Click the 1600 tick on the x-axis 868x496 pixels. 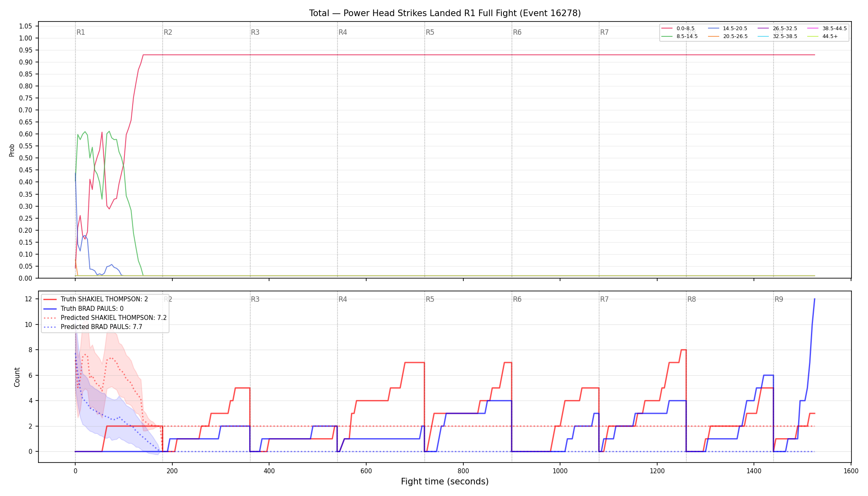(851, 471)
